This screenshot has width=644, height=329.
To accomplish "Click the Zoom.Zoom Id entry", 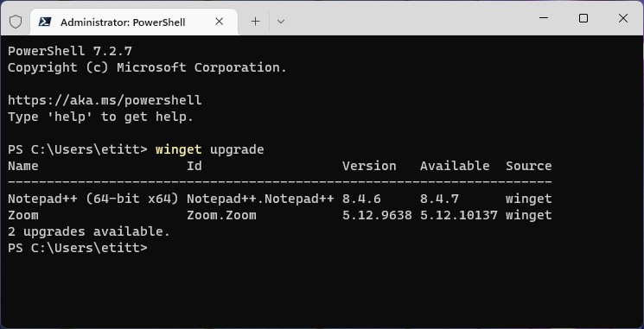I will tap(221, 215).
